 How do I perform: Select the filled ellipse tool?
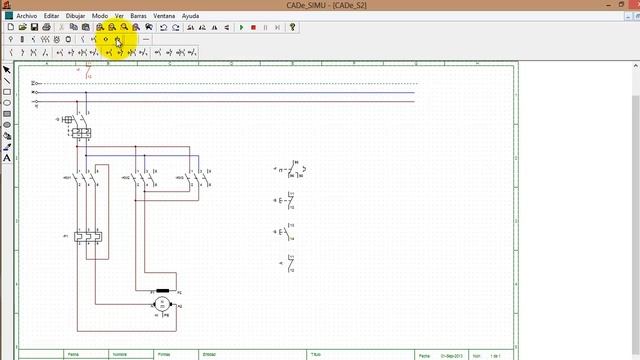pos(7,125)
